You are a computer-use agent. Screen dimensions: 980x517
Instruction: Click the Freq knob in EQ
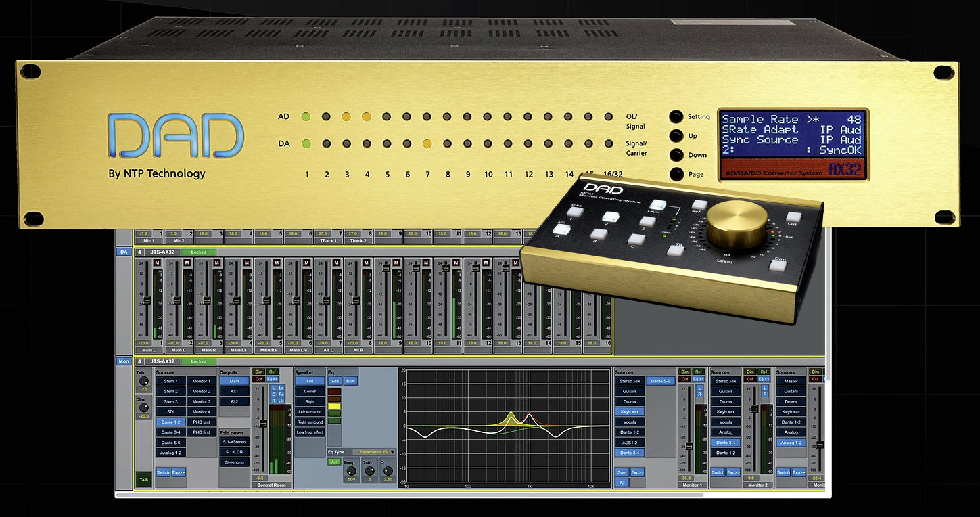coord(351,471)
